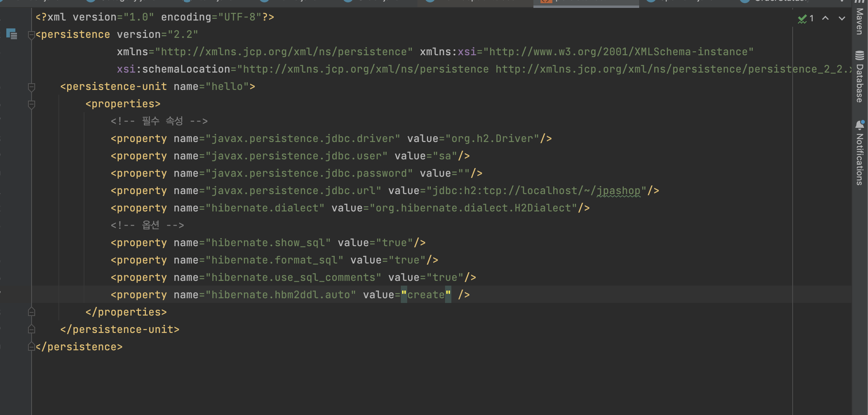Click the "org.h2.Driver" value
Screen dimensions: 868x415
(492, 139)
